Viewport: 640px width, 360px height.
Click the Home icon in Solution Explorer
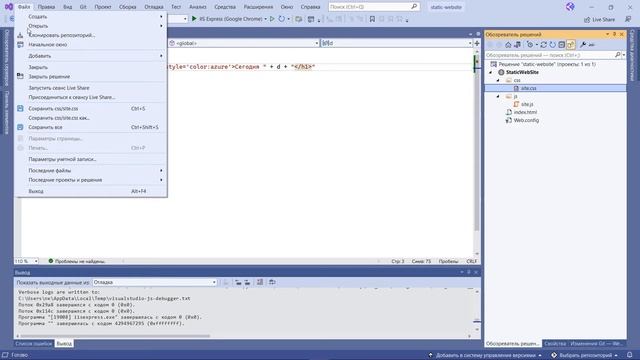(x=508, y=44)
